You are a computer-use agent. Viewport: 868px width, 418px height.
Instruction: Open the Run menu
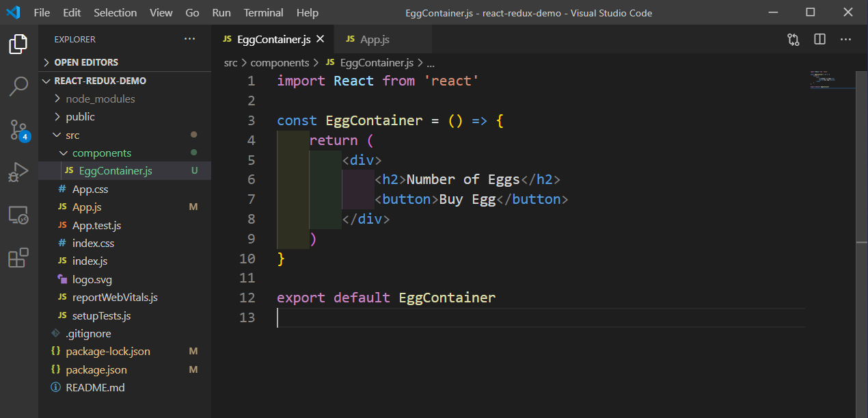(x=221, y=13)
